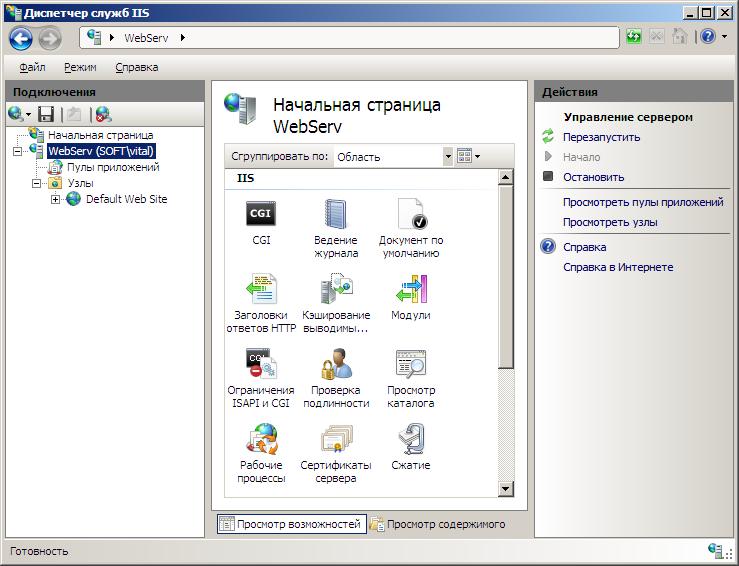Click the Up clipboard icon in Connections toolbar

(74, 114)
